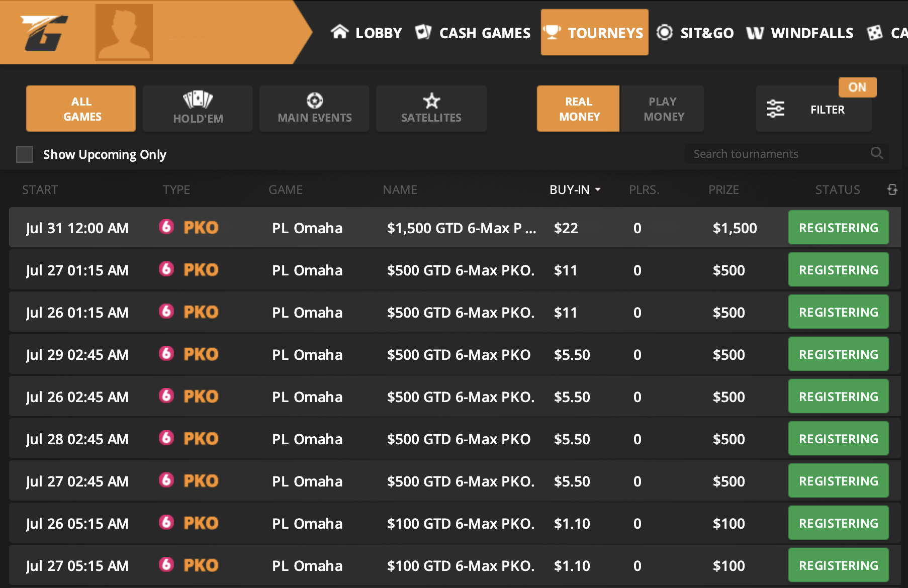
Task: Open Windfalls from W icon
Action: 755,33
